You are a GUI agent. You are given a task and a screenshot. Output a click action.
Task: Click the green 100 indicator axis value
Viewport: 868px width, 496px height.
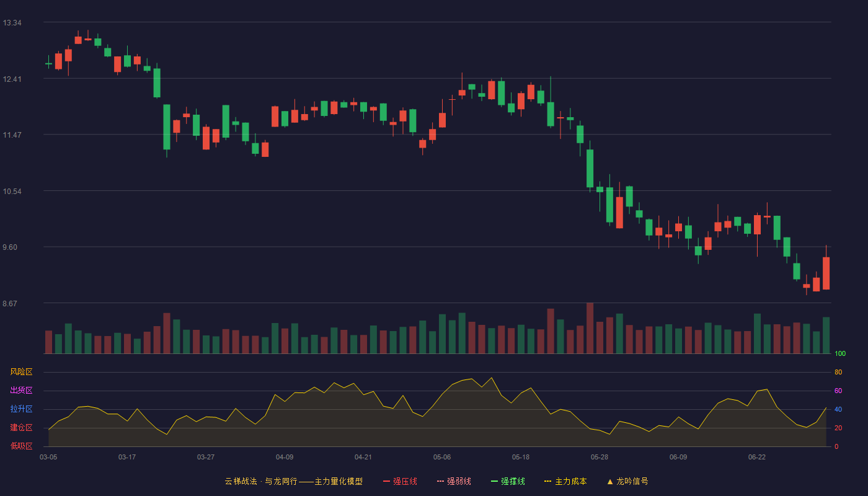[840, 354]
